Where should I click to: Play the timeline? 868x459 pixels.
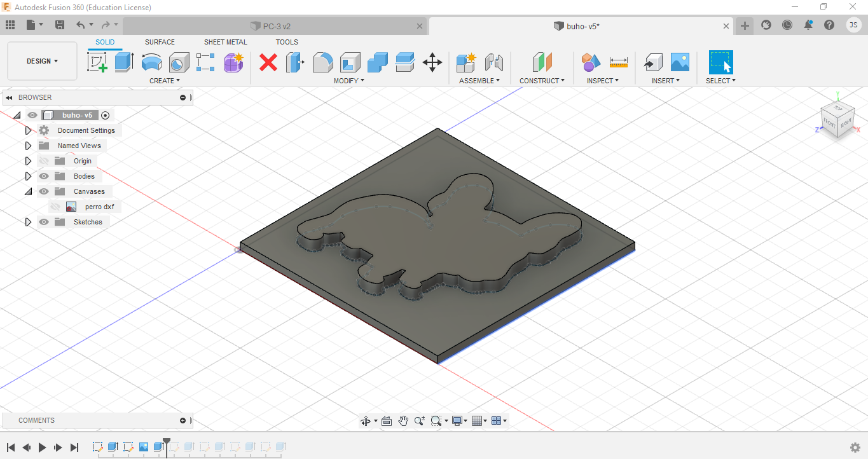point(43,448)
